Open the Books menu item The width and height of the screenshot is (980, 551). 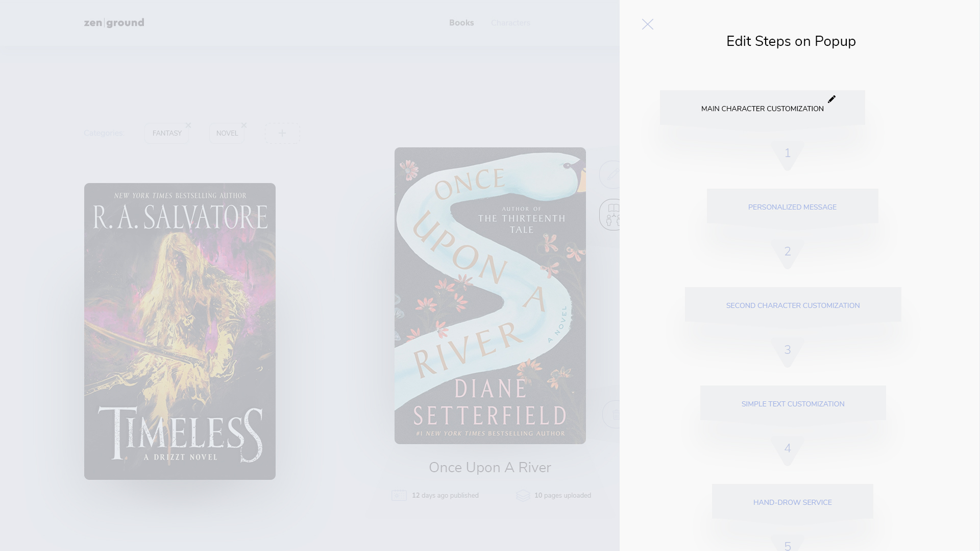click(461, 23)
